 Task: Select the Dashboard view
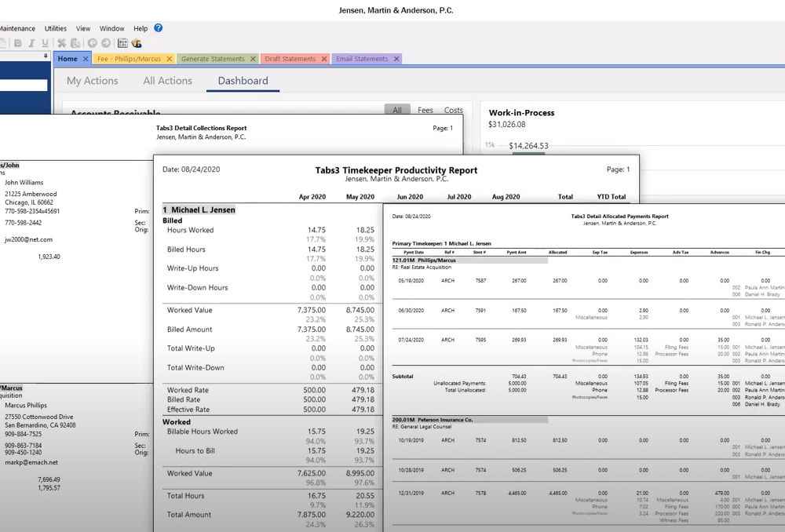pos(243,81)
